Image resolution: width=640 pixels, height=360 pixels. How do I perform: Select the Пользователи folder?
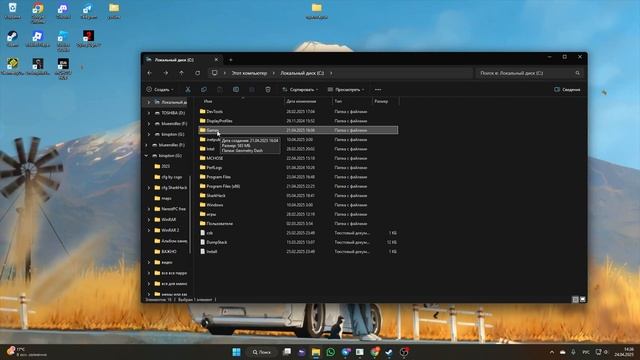[298, 223]
